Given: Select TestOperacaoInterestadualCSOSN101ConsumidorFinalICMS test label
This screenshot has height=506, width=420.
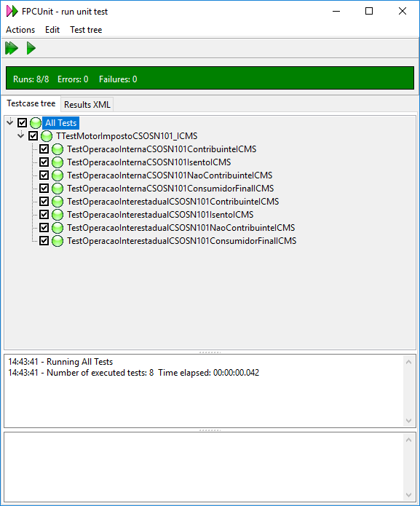Looking at the screenshot, I should (182, 241).
